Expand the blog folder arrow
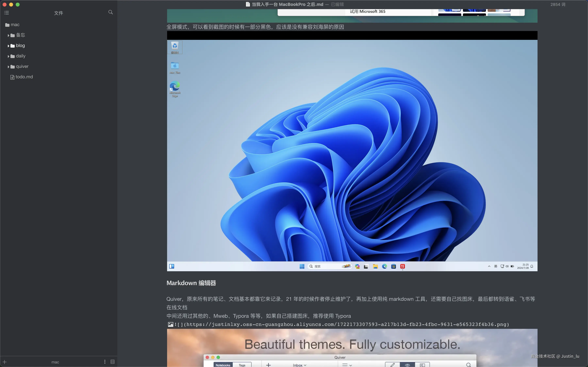 pos(8,46)
